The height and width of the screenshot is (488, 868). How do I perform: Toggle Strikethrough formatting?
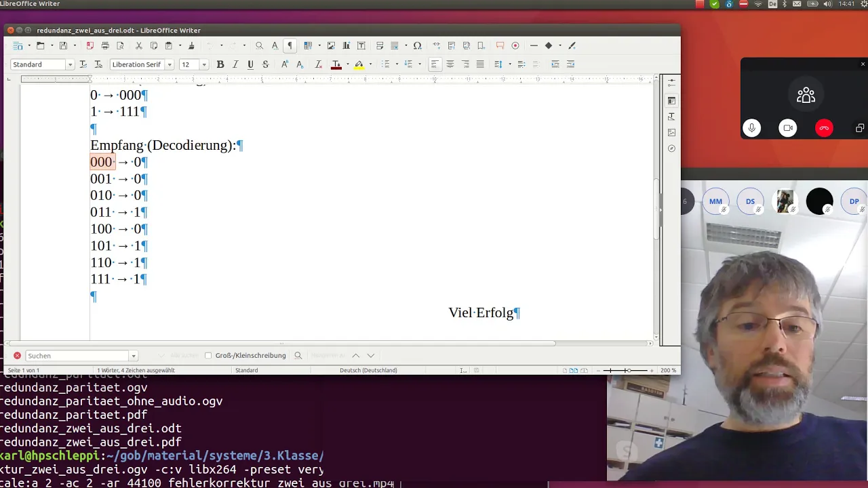pyautogui.click(x=265, y=64)
